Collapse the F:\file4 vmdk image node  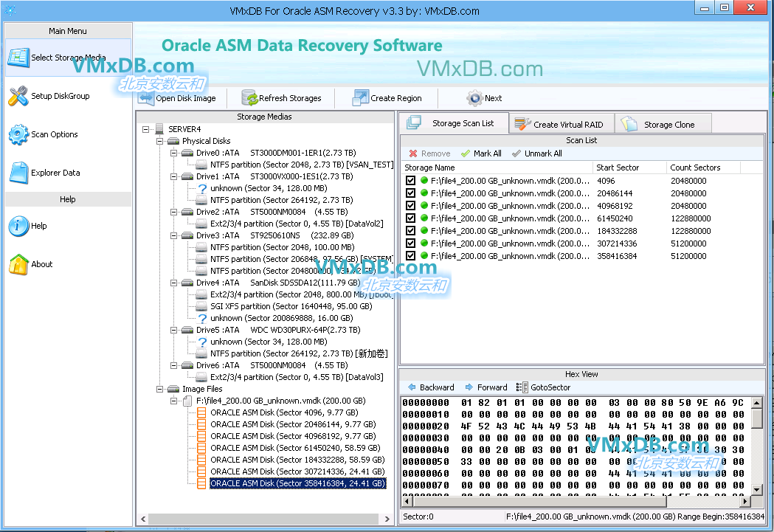pyautogui.click(x=173, y=401)
